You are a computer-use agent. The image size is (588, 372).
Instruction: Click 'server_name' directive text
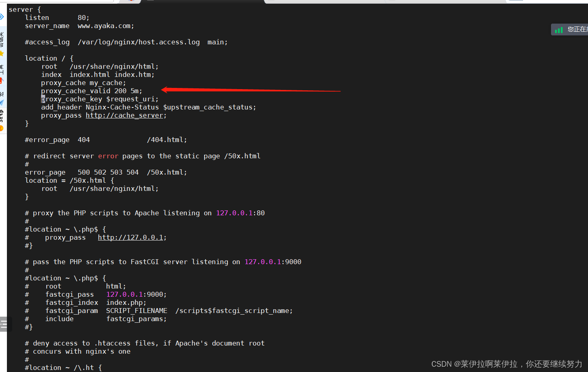pos(47,26)
